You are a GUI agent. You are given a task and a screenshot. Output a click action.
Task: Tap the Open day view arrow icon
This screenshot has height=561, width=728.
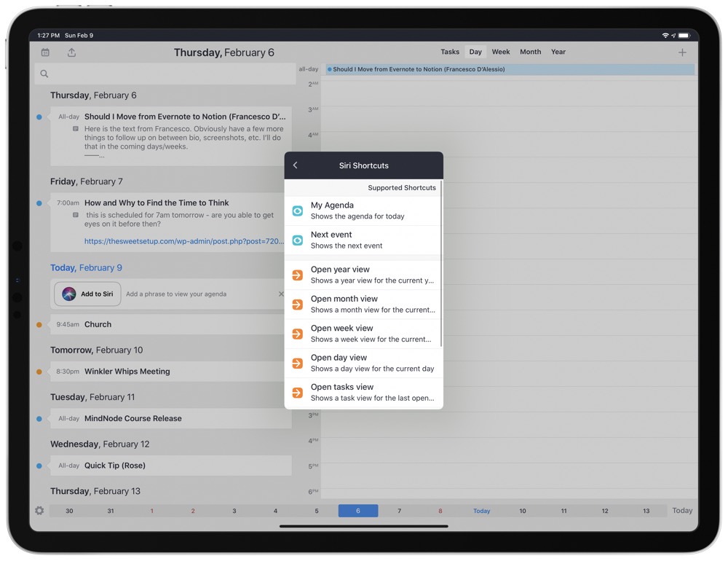pyautogui.click(x=298, y=363)
